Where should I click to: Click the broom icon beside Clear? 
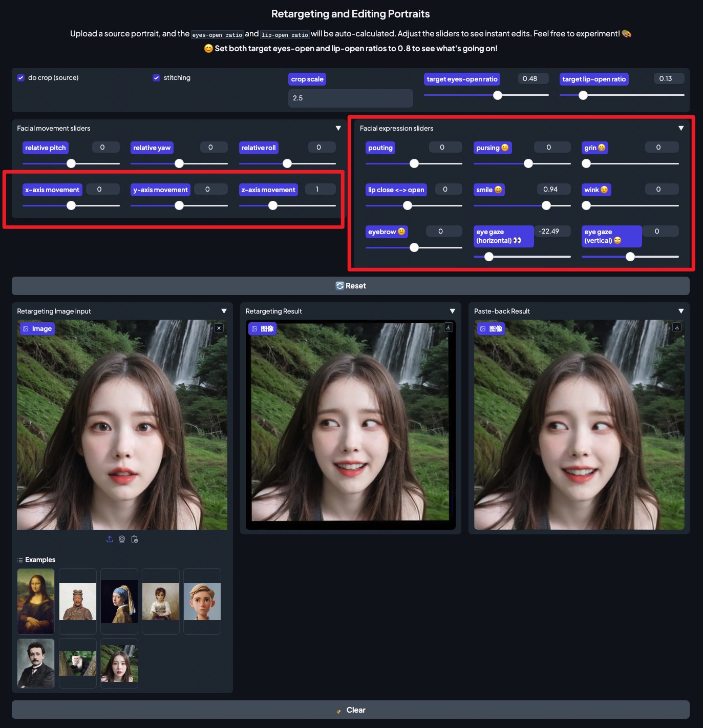coord(338,711)
